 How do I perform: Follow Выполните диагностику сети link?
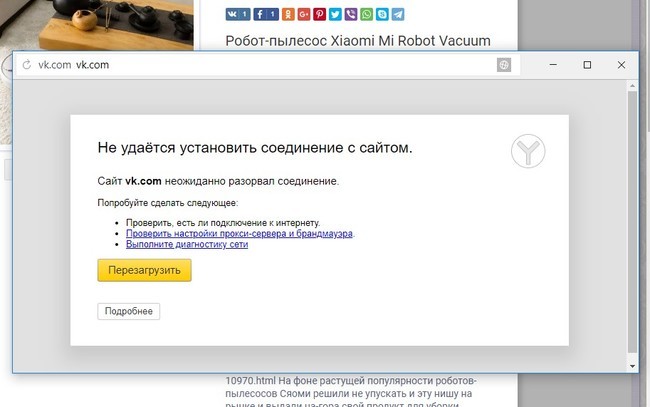tap(187, 244)
